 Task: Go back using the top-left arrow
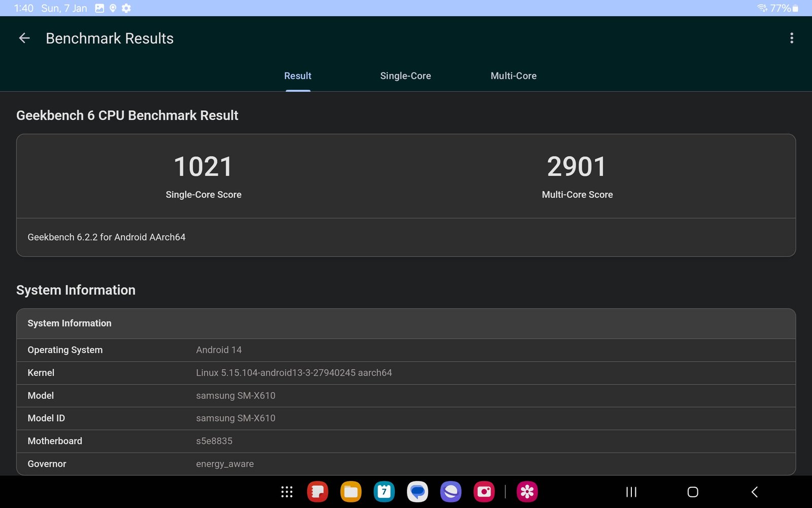tap(24, 38)
